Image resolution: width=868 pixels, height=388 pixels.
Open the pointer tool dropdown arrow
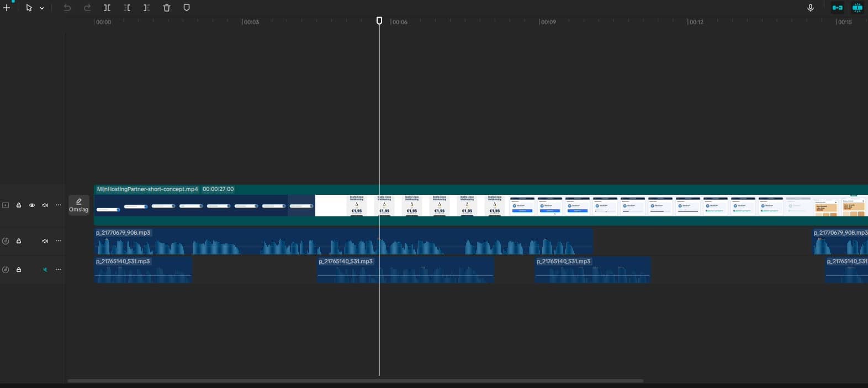41,8
